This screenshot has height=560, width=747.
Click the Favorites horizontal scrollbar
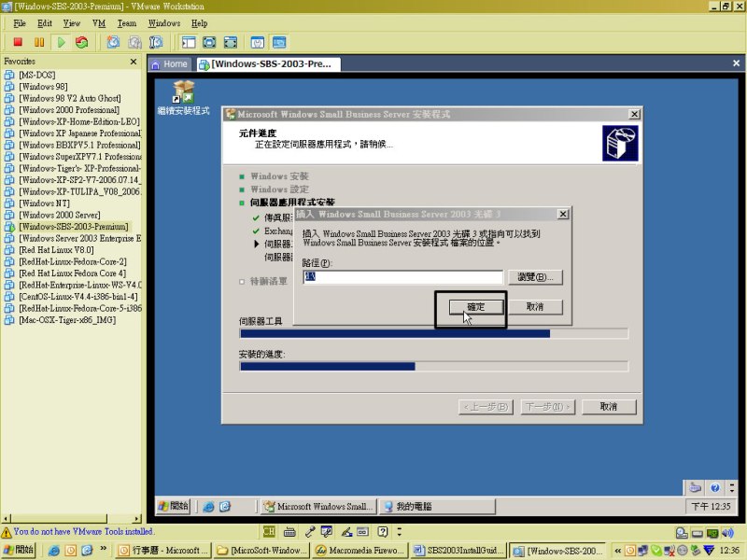click(72, 518)
